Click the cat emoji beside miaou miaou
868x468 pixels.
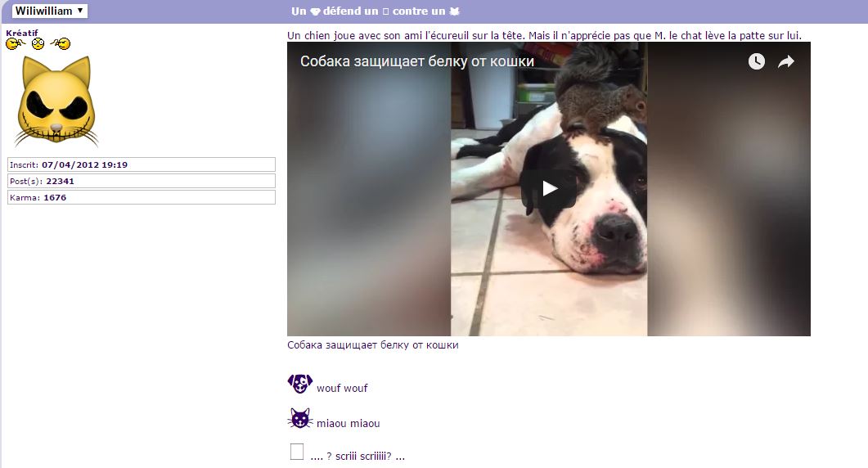(300, 418)
